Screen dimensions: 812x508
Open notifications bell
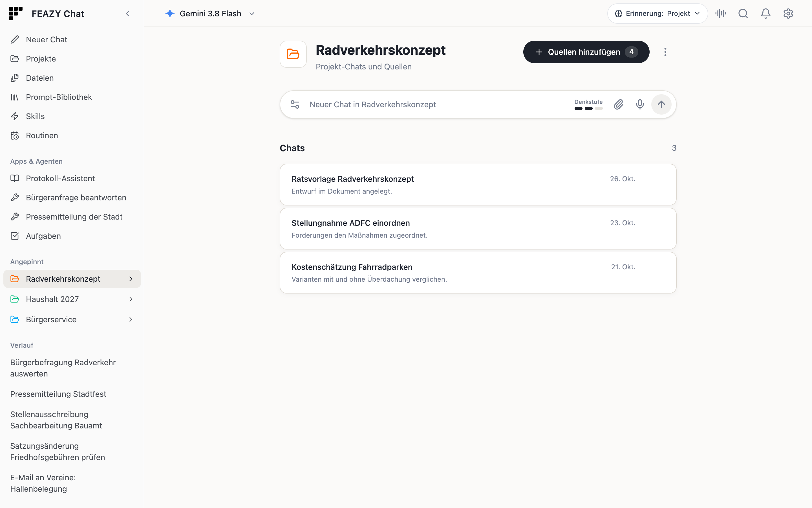tap(765, 14)
